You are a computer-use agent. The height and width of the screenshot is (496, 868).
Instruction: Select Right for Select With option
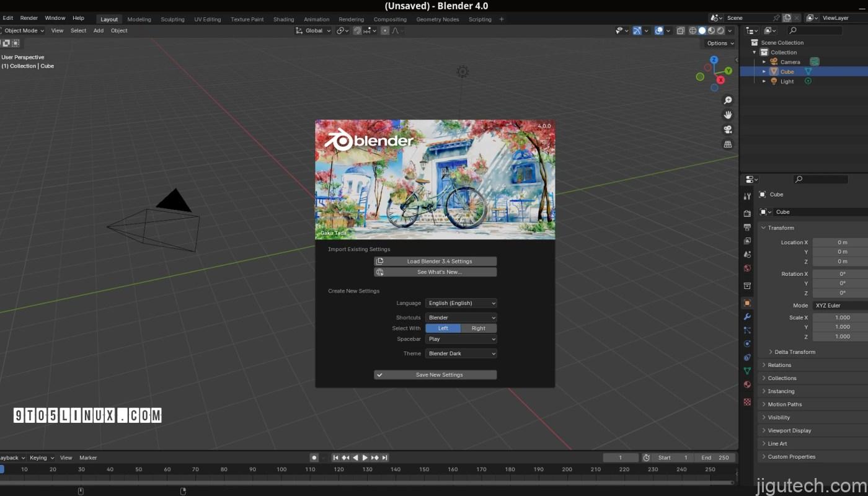[x=479, y=328]
